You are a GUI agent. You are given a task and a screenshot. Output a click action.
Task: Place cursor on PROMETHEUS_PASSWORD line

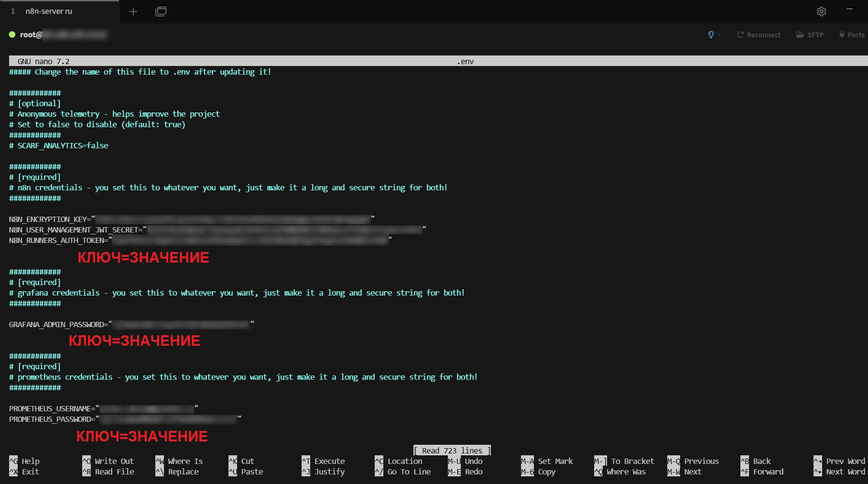tap(125, 419)
